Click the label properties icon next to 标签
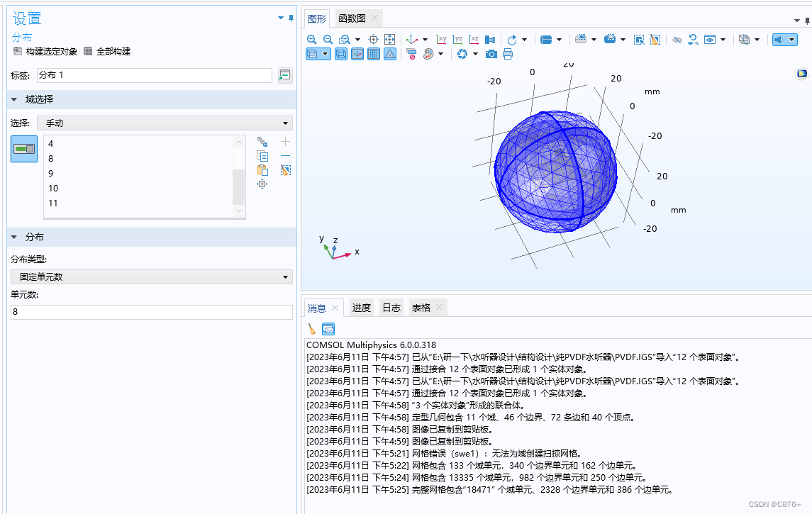This screenshot has height=514, width=812. (285, 75)
